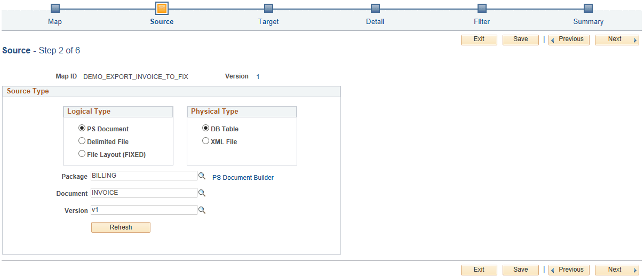The width and height of the screenshot is (644, 277).
Task: Click the top Next button
Action: tap(617, 39)
